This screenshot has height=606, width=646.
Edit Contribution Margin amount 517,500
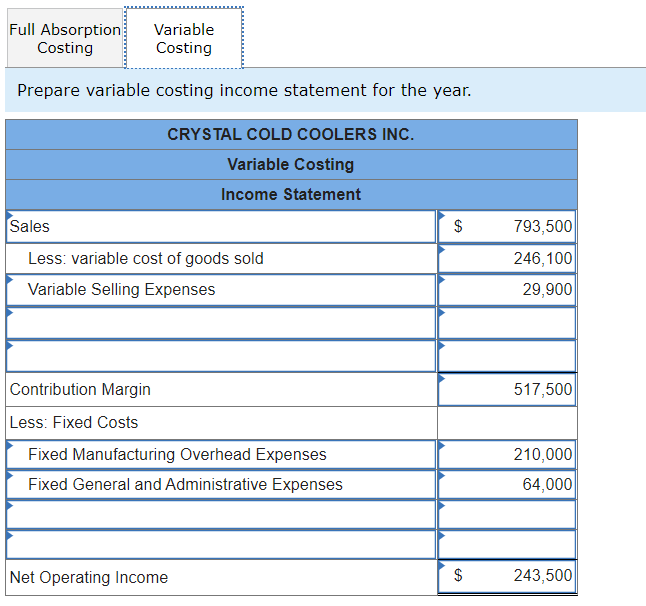pos(507,390)
